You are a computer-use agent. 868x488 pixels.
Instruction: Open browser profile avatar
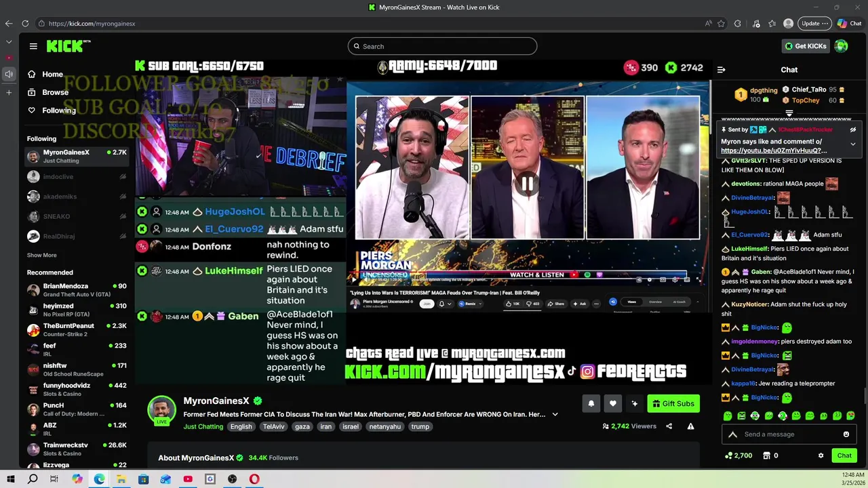[x=788, y=23]
